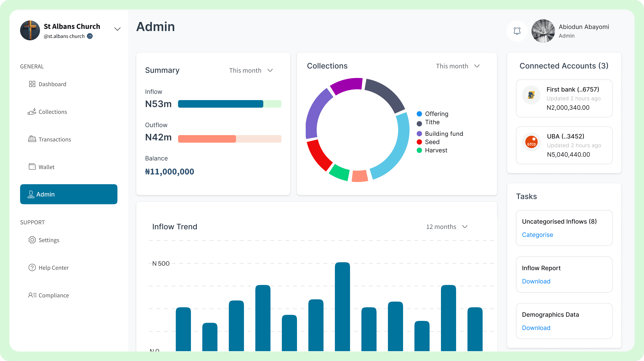Click the tallest bar in Inflow Trend

pyautogui.click(x=342, y=307)
